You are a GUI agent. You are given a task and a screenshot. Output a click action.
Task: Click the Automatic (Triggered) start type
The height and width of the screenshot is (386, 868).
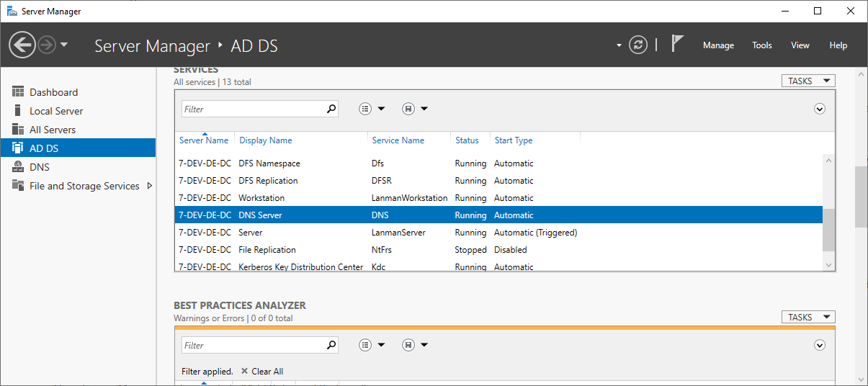pos(536,233)
